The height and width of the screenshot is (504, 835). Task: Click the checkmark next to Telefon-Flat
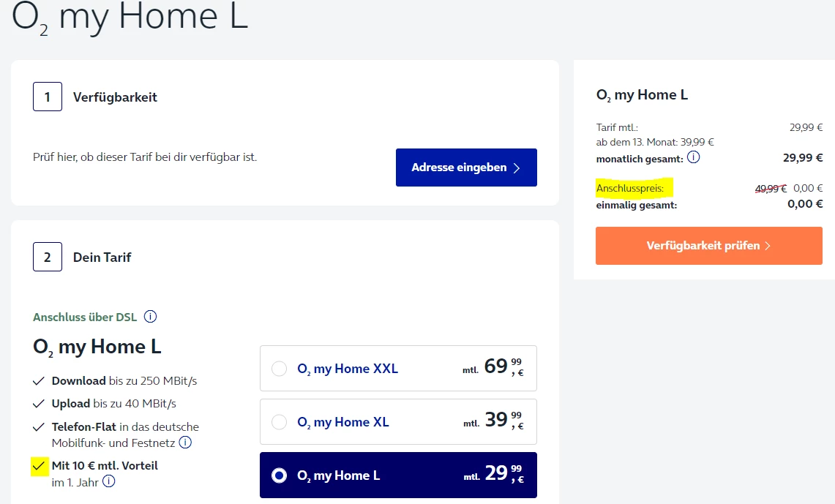(x=40, y=426)
